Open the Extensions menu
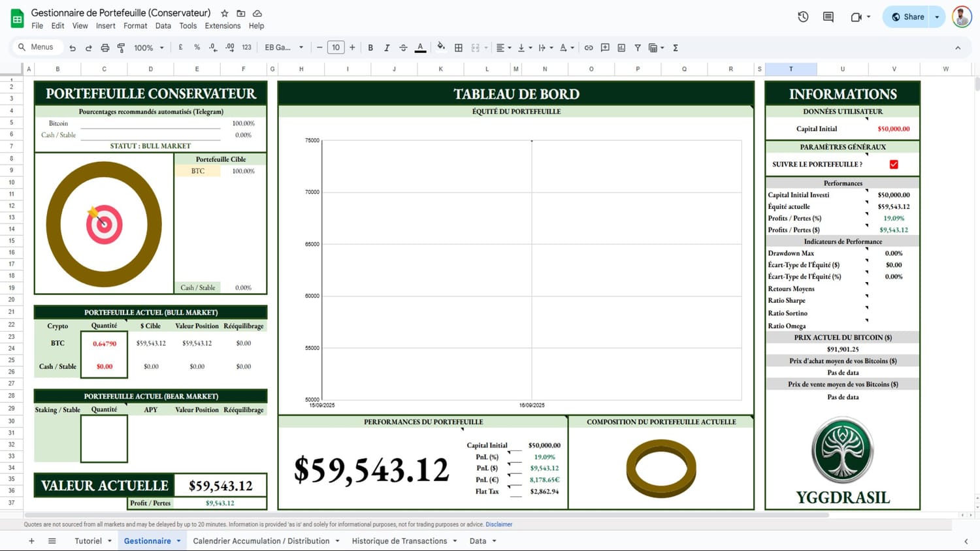Screen dimensions: 980x551 click(223, 26)
